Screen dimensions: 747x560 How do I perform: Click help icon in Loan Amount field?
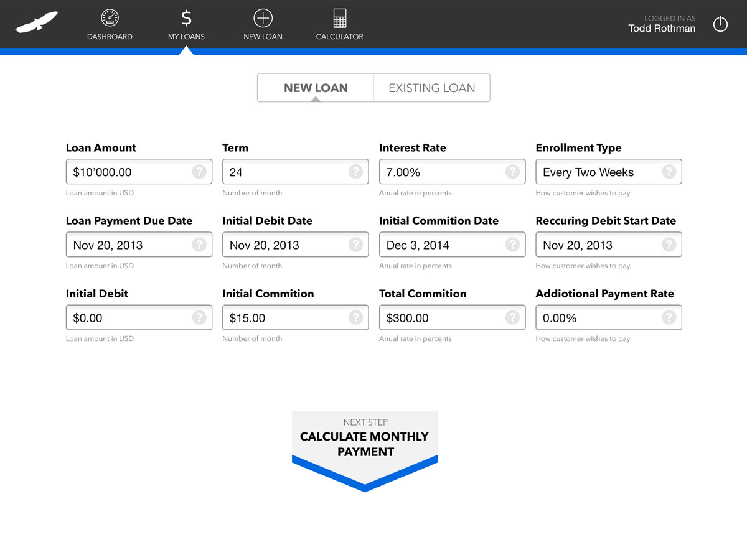199,172
